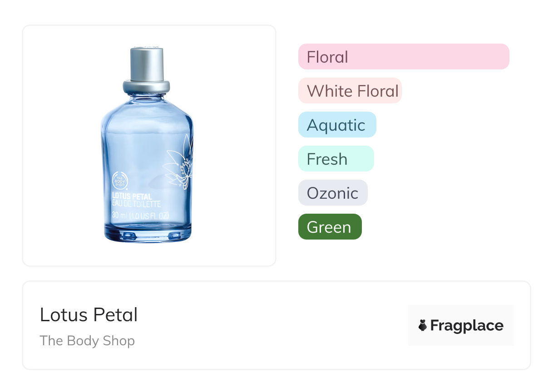
Task: Click the EAU DE TOILETTE bottle text
Action: click(x=136, y=205)
